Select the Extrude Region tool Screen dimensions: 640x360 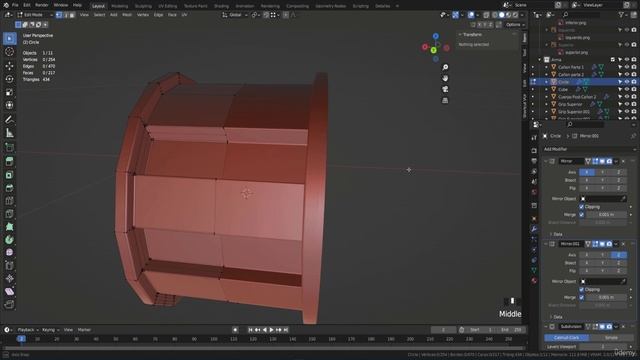(x=9, y=162)
